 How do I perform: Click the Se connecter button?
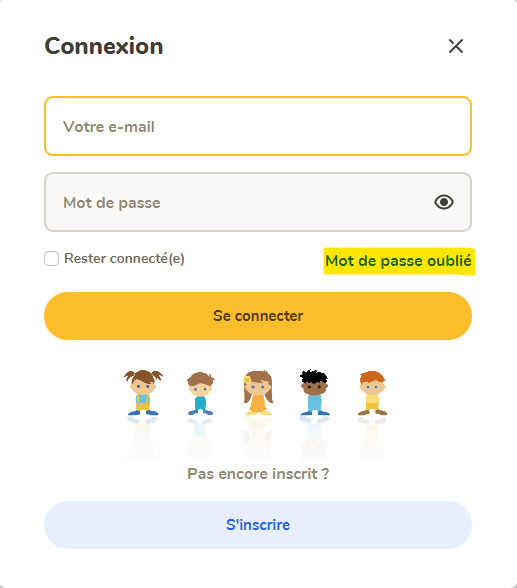coord(258,316)
